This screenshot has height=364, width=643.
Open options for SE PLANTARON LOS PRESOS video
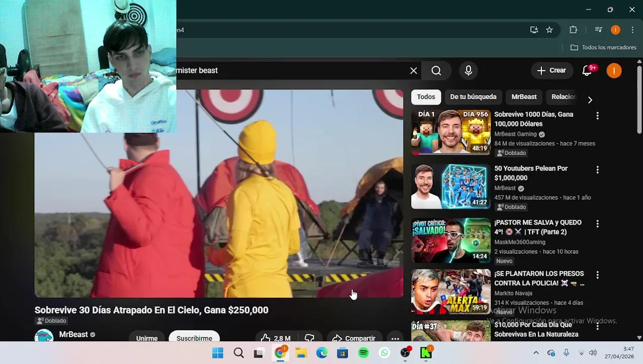(x=598, y=275)
